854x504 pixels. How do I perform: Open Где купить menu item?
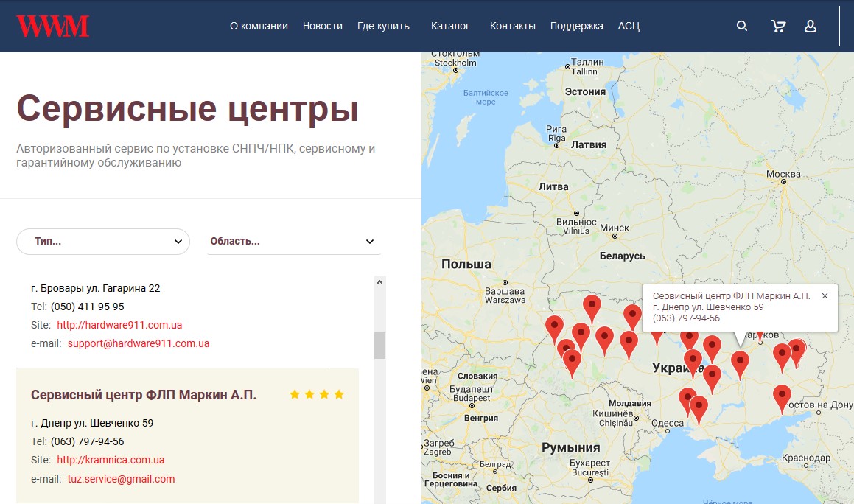point(383,26)
